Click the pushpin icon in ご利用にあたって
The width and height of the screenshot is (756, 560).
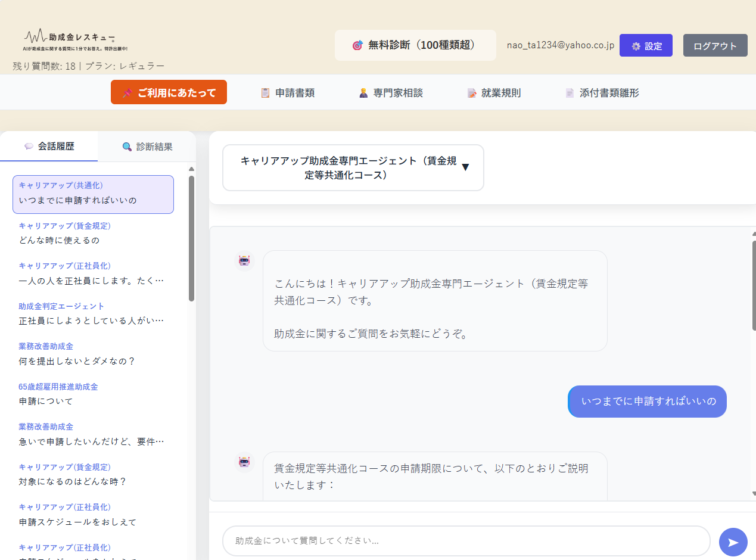tap(127, 93)
